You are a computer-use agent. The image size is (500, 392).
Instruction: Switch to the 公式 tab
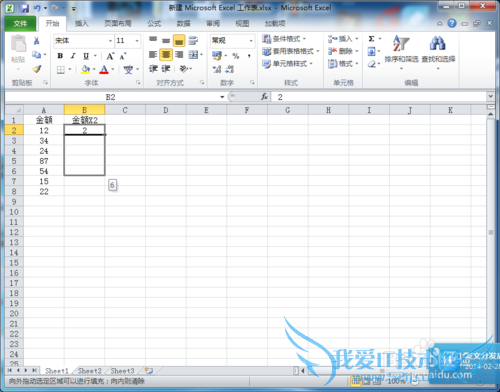tap(154, 24)
